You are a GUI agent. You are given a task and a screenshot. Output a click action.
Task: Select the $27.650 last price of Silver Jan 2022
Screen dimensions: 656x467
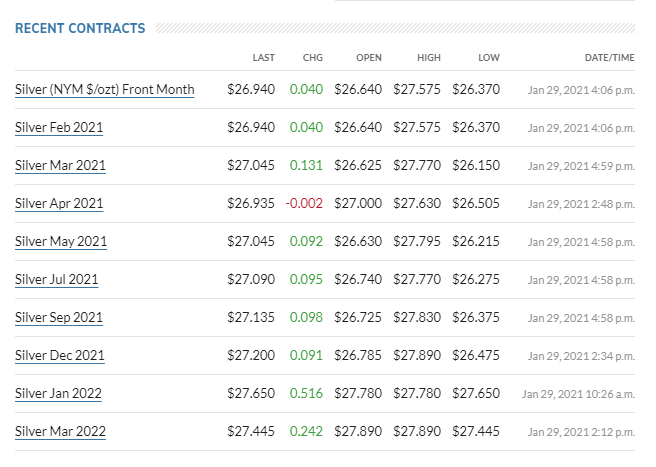coord(251,394)
